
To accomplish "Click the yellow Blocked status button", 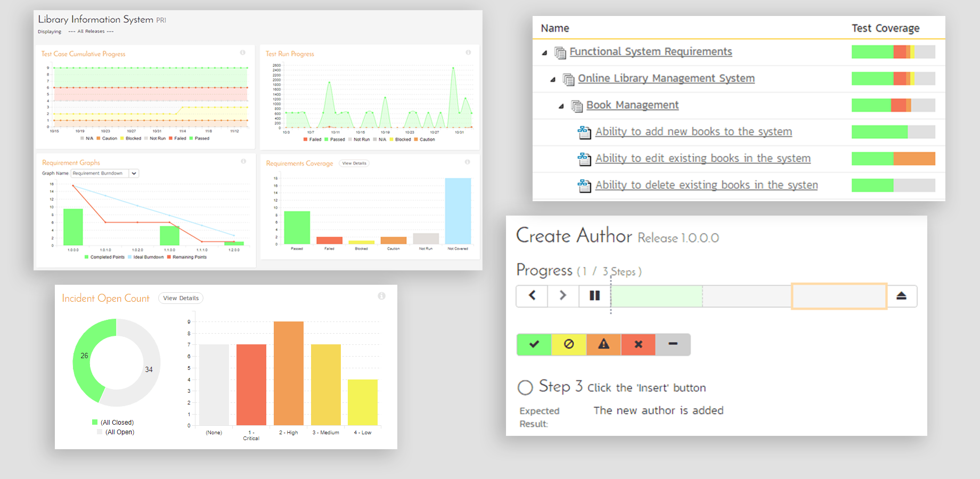I will pyautogui.click(x=569, y=344).
